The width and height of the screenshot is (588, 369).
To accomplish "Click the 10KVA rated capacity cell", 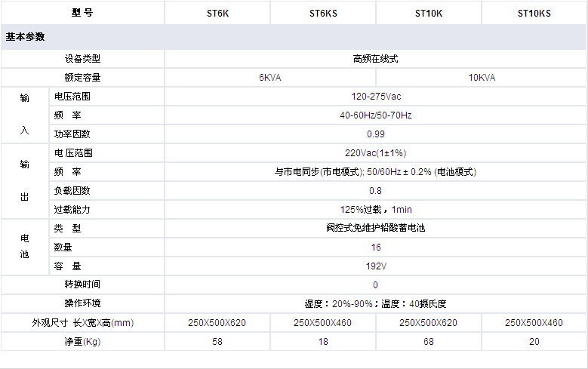I will (482, 78).
